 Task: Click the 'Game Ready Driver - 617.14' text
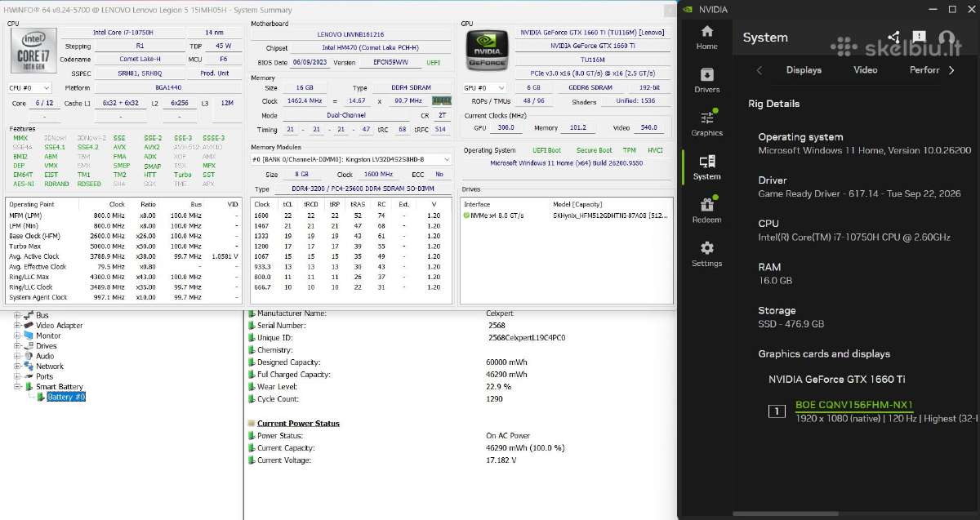[818, 194]
